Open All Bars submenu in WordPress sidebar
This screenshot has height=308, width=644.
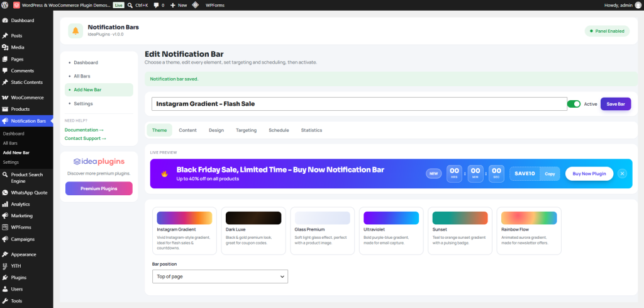tap(10, 143)
